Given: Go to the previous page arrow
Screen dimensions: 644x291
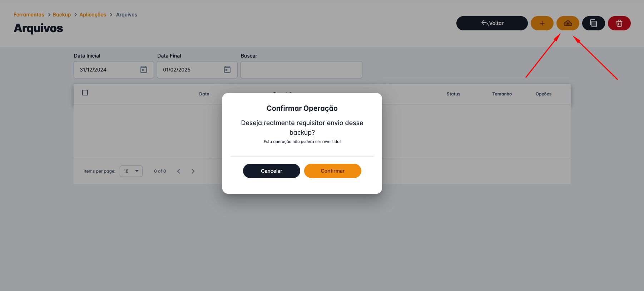Looking at the screenshot, I should pos(179,171).
